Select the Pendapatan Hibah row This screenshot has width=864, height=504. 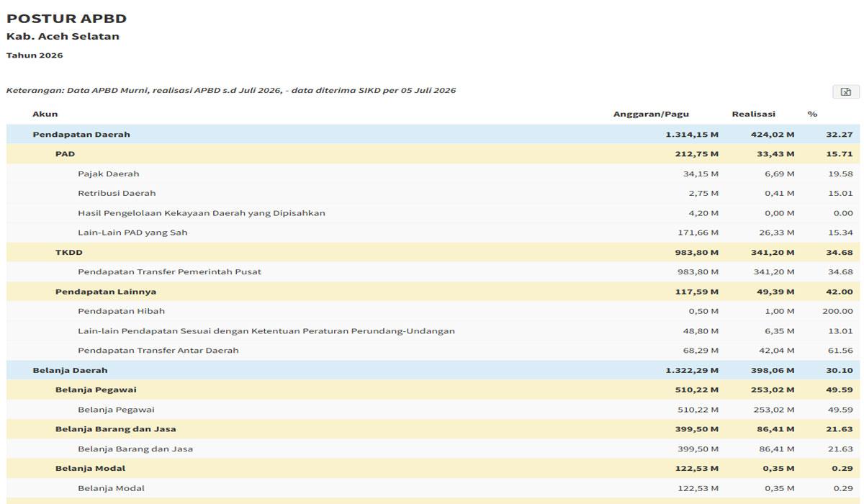click(433, 311)
